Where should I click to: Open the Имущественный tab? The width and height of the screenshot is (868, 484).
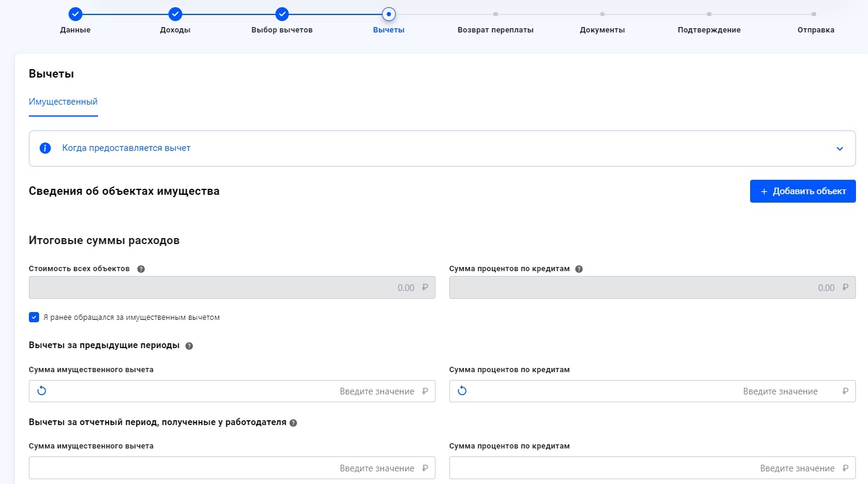pos(63,102)
